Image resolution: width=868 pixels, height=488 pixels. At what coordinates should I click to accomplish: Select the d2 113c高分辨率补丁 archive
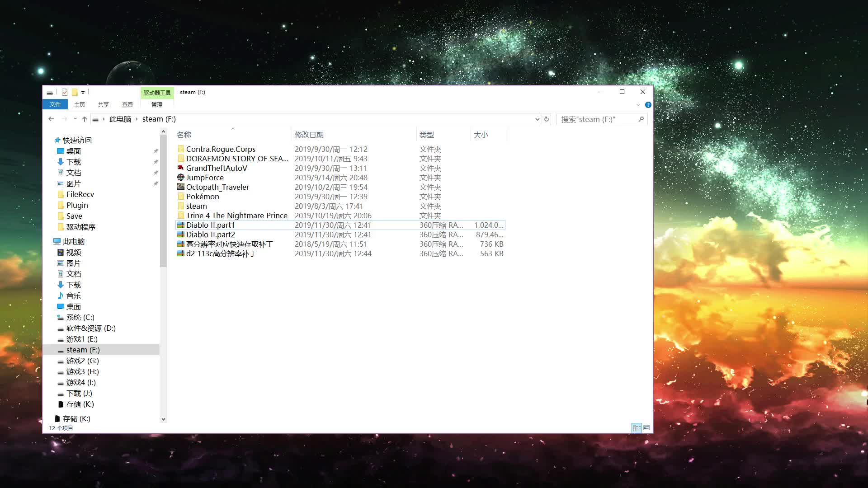[x=221, y=253]
